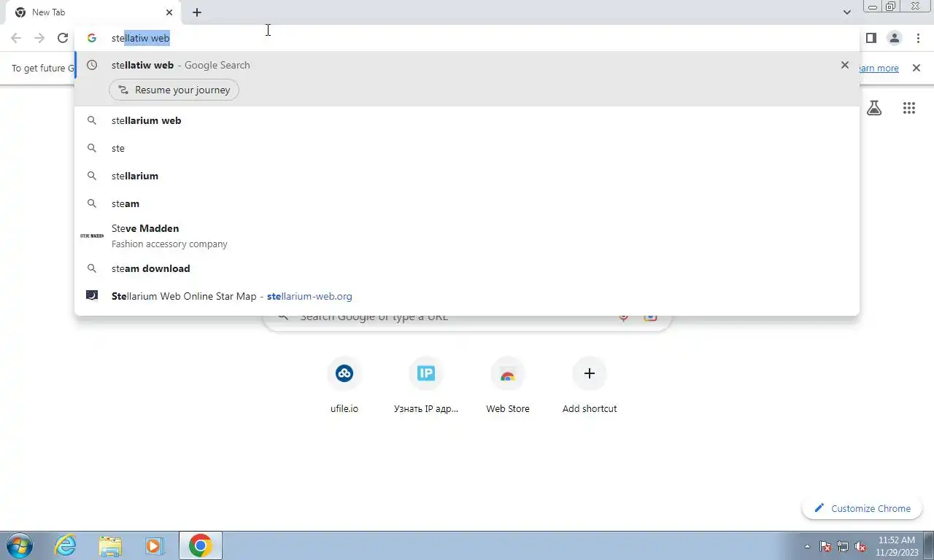Pick the stellarium suggestion
Image resolution: width=934 pixels, height=560 pixels.
pos(467,176)
